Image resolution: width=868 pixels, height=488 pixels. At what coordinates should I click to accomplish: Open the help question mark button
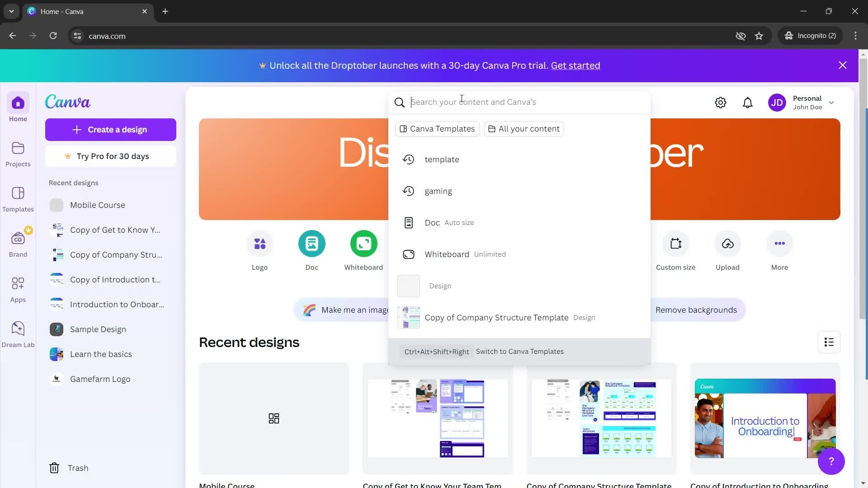click(831, 461)
